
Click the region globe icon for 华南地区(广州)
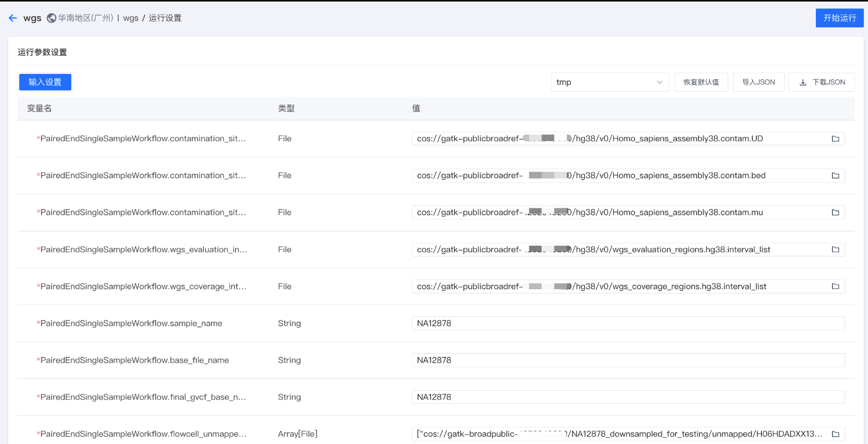[51, 18]
